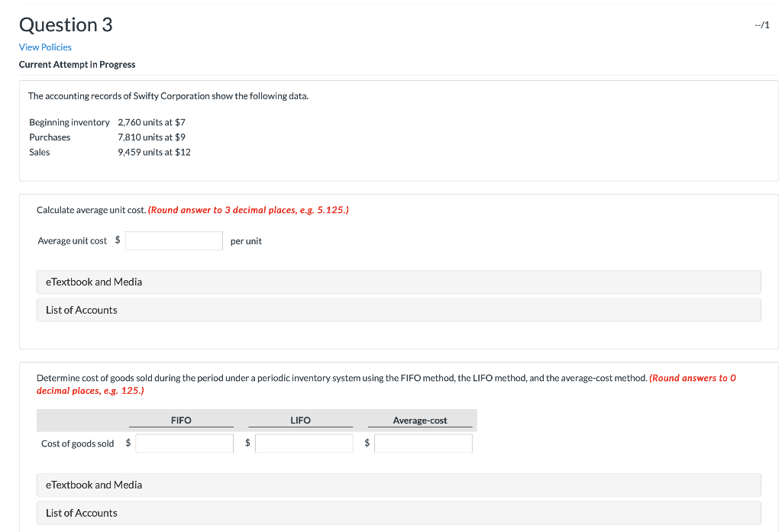The width and height of the screenshot is (782, 532).
Task: Select the FIFO column header
Action: (182, 420)
